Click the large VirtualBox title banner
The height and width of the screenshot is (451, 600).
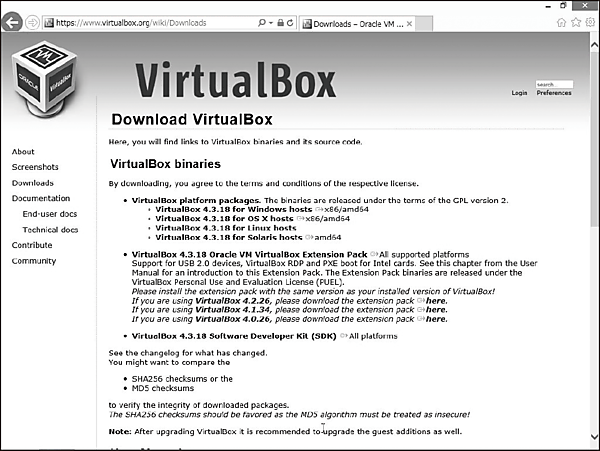[236, 80]
